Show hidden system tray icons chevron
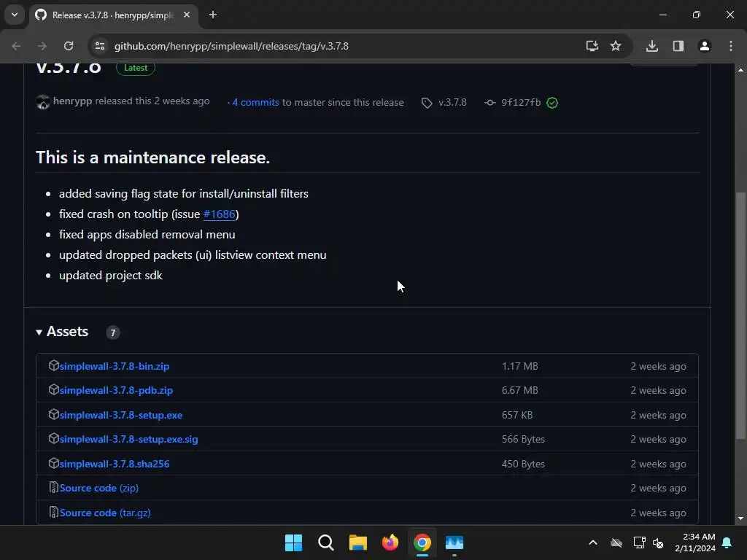Screen dimensions: 747x560 593,542
